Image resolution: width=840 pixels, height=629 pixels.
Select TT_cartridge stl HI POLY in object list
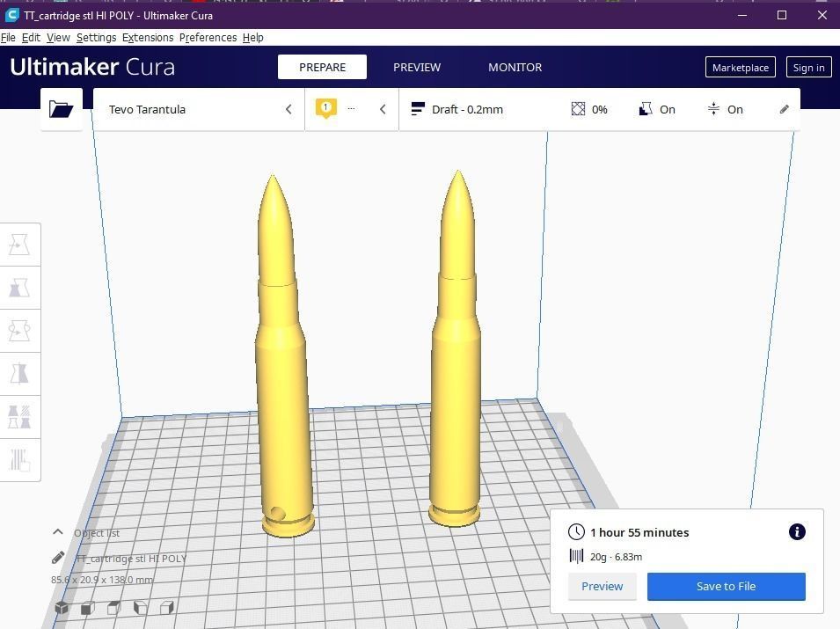pyautogui.click(x=131, y=559)
